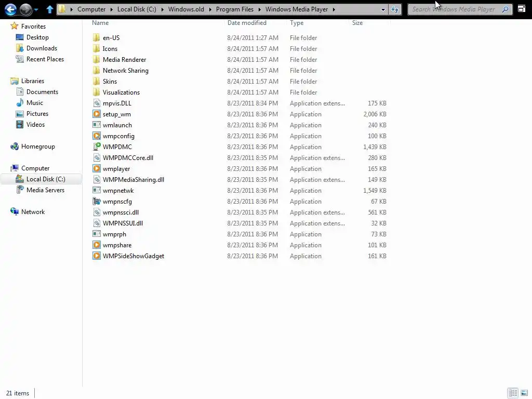The height and width of the screenshot is (399, 532).
Task: Select the wmpshare application icon
Action: (x=97, y=245)
